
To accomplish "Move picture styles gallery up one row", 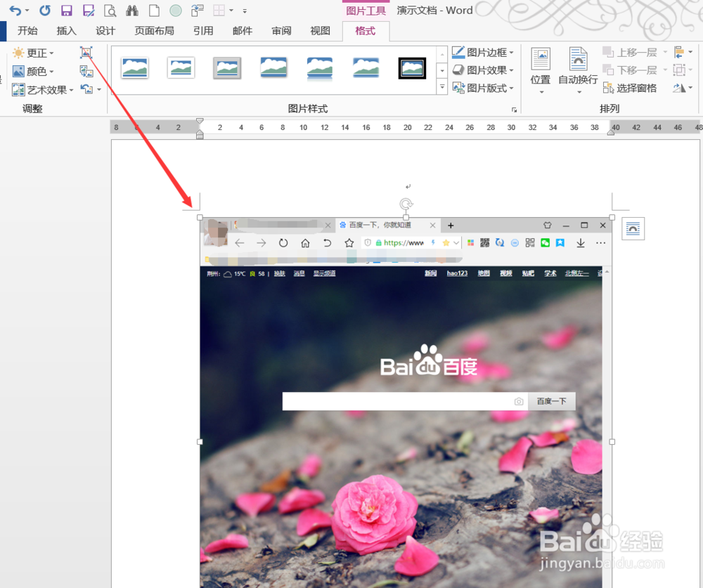I will pyautogui.click(x=442, y=54).
